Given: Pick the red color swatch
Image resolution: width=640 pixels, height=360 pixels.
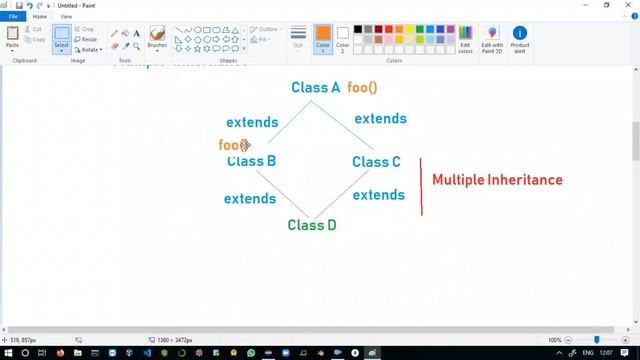Looking at the screenshot, I should point(389,29).
